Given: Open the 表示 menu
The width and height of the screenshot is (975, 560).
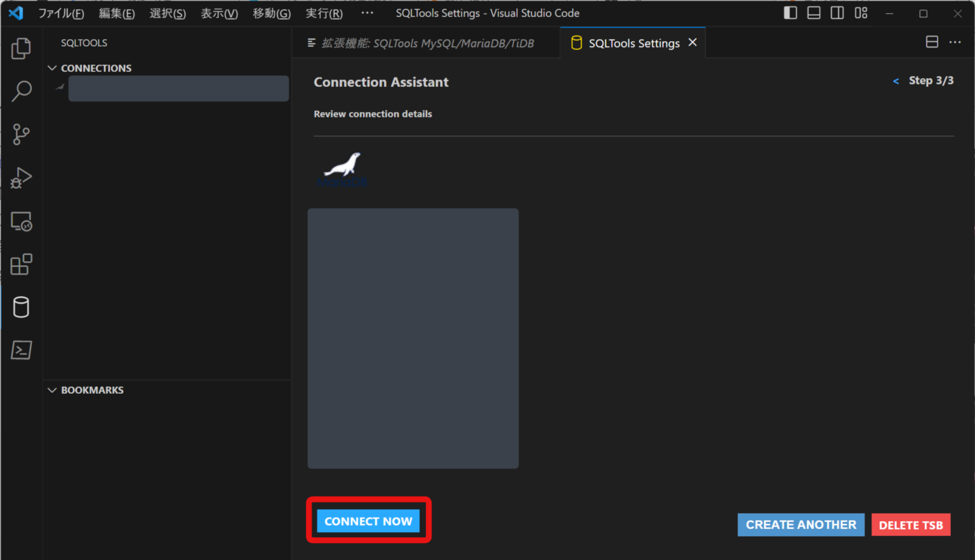Looking at the screenshot, I should (x=218, y=13).
